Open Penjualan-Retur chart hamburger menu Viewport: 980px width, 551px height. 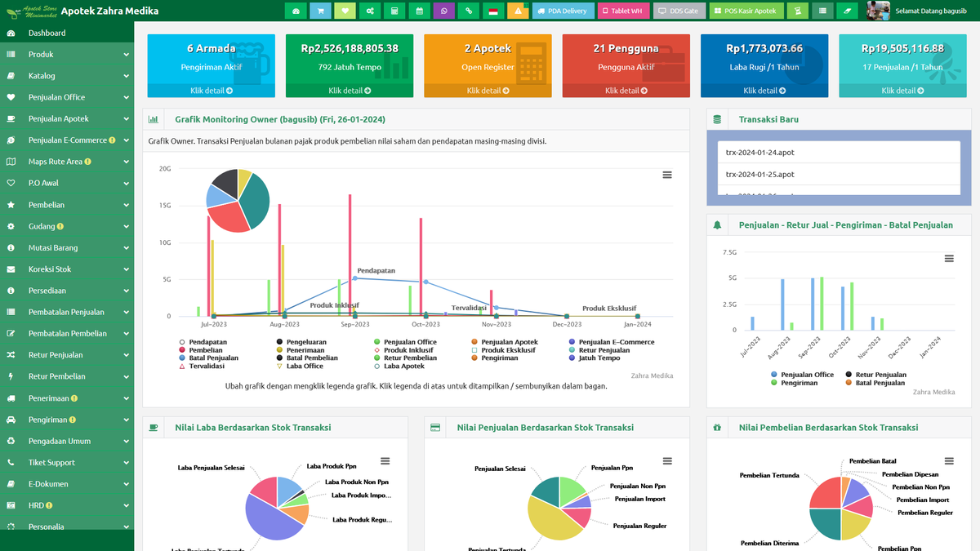949,258
